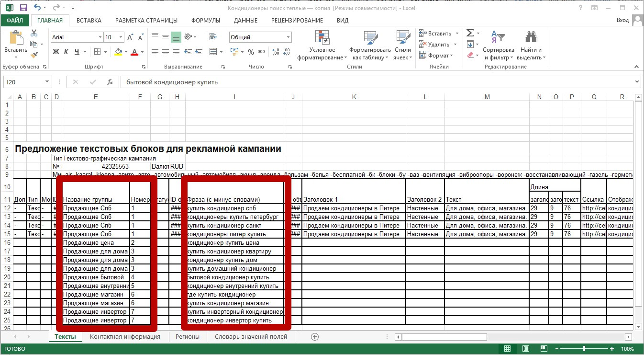Apply borders with the Borders icon

coord(97,52)
